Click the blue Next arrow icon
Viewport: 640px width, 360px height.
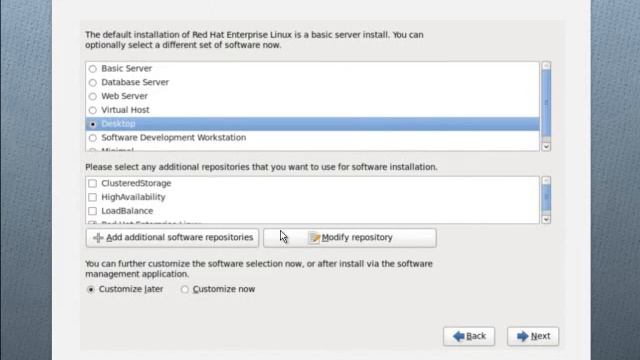[522, 336]
